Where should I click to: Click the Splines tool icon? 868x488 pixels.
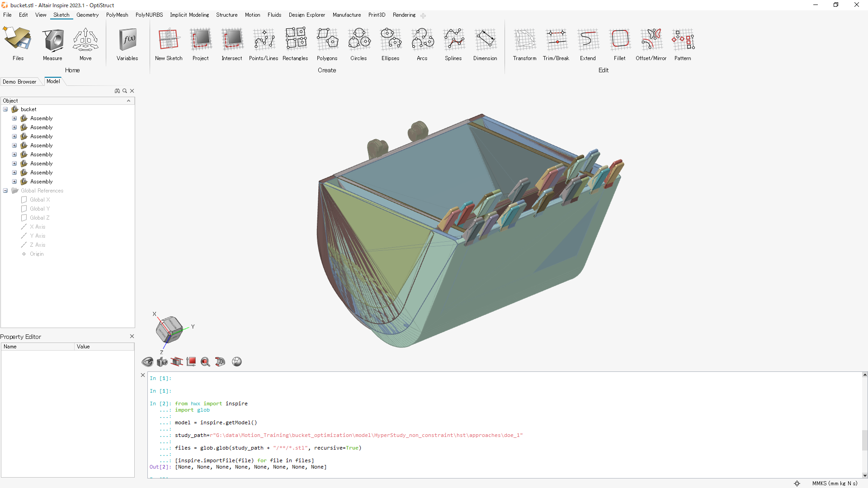453,41
